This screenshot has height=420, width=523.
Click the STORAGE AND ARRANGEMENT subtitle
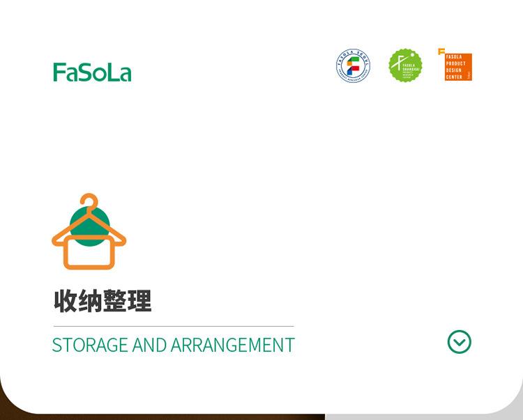point(174,345)
